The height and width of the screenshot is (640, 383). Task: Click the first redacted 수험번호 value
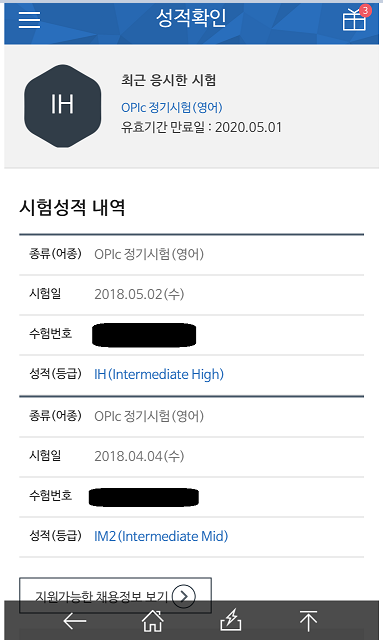pos(144,335)
